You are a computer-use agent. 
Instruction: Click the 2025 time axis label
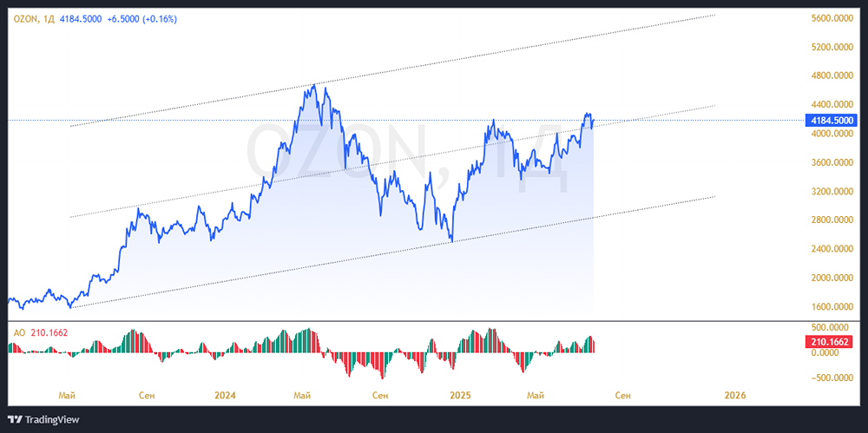[x=460, y=396]
